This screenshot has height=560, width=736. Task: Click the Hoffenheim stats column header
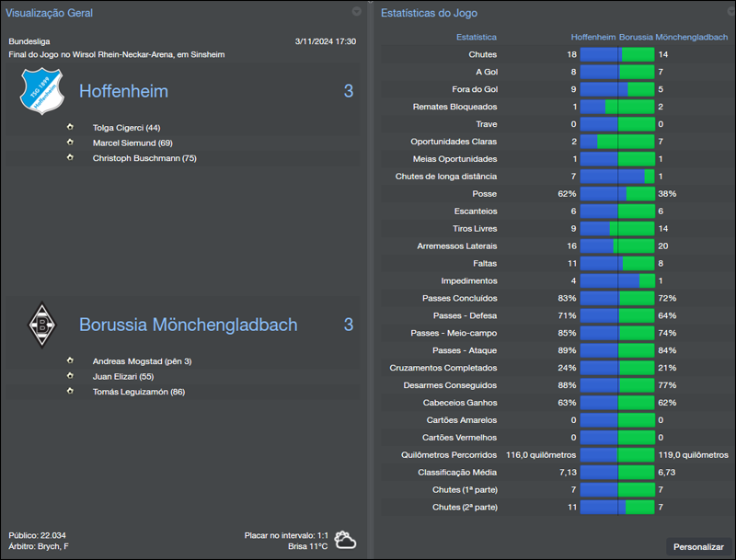[x=592, y=37]
